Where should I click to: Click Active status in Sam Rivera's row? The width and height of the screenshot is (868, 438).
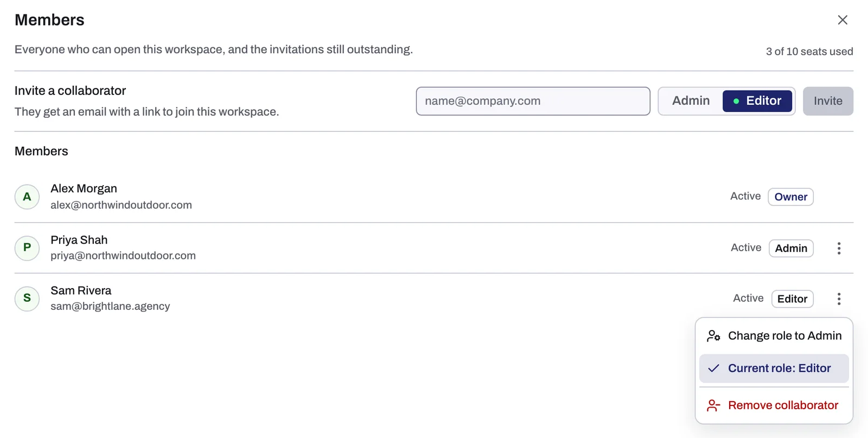click(748, 298)
